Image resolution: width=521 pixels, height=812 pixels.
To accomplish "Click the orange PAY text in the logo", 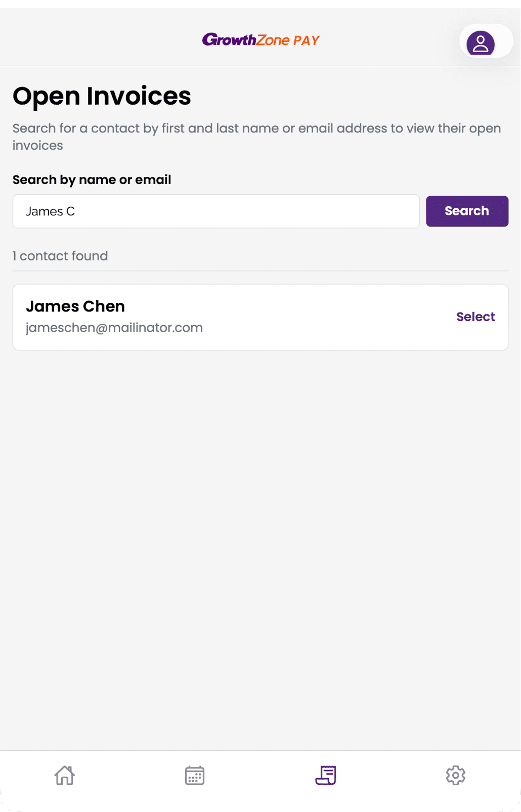I will (x=307, y=40).
